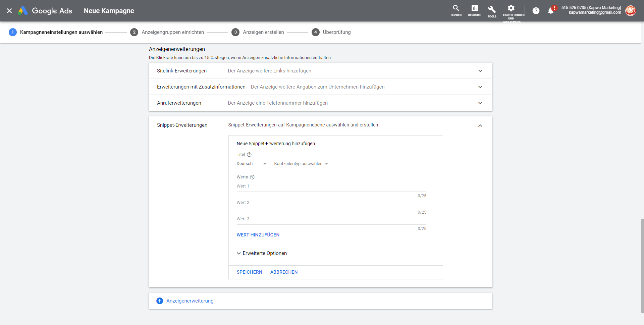Expand the Erweiterungen mit Zusatzinformationen chevron

pos(480,87)
